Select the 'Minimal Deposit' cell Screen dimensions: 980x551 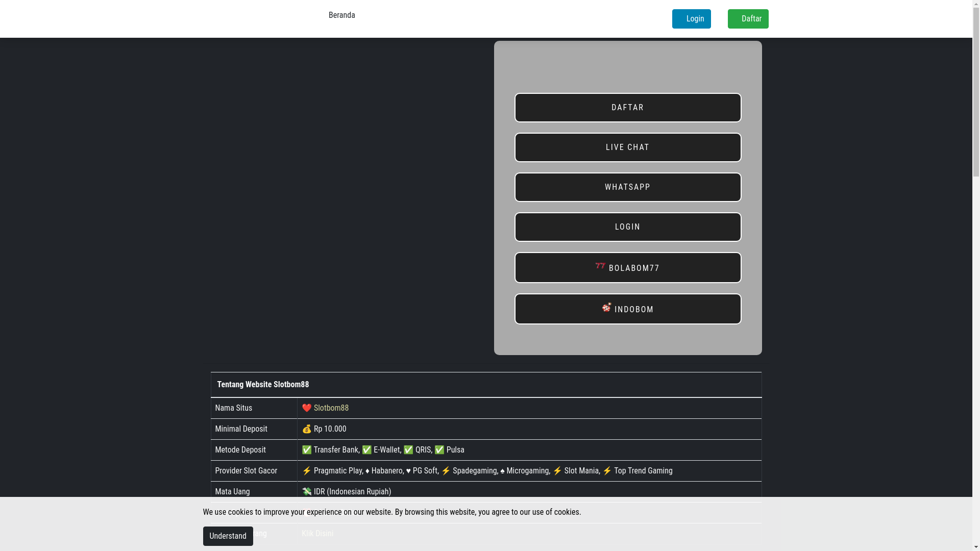point(254,429)
